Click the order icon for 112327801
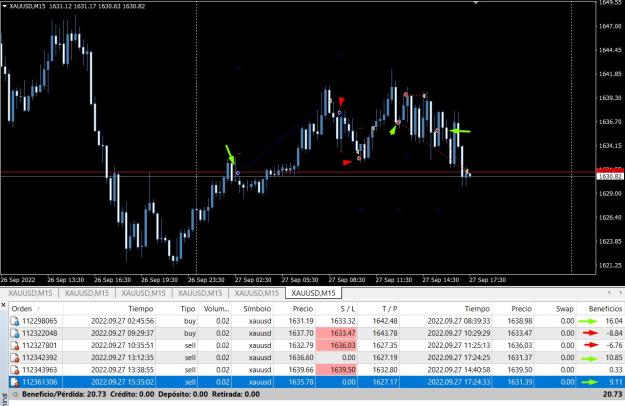Screen dimensions: 625x406 point(15,345)
